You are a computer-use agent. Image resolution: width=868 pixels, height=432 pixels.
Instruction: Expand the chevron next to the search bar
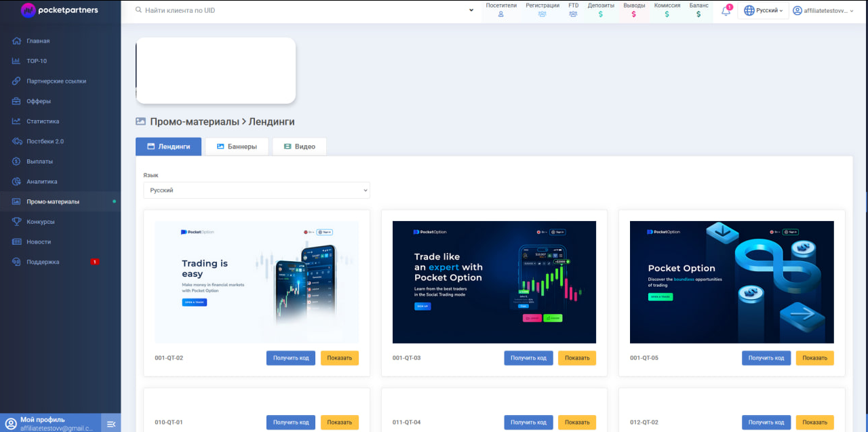pos(471,11)
